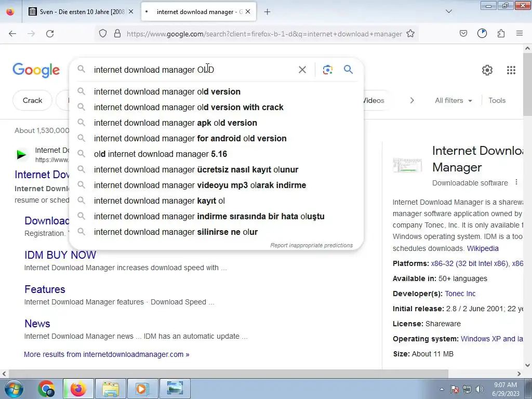Open the volume speaker tray icon
This screenshot has width=532, height=399.
point(479,389)
